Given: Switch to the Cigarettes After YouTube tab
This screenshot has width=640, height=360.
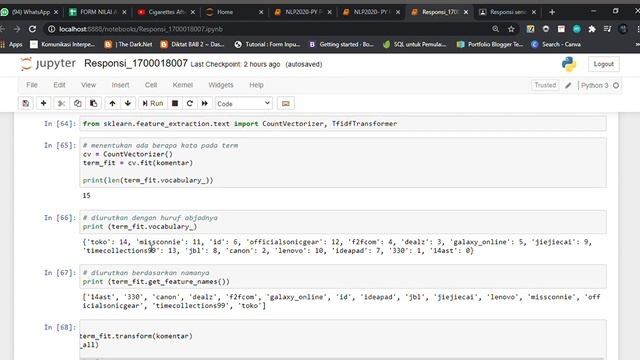Looking at the screenshot, I should coord(167,12).
